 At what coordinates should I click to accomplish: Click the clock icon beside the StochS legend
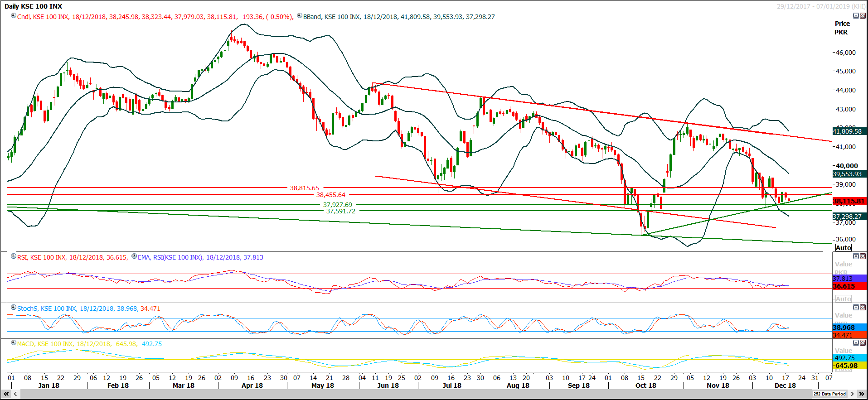point(14,308)
